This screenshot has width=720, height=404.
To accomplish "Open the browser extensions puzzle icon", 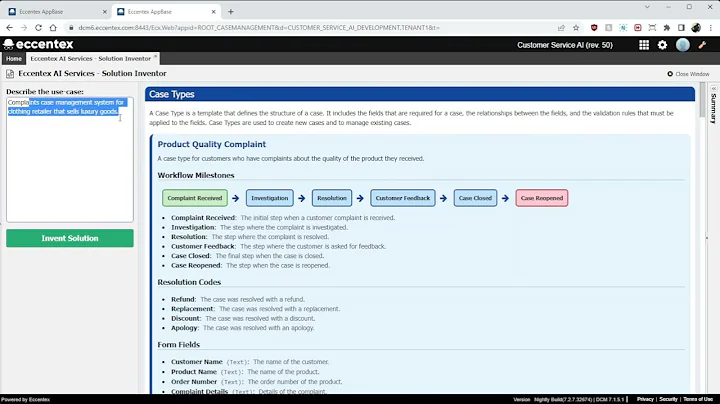I will [x=667, y=28].
